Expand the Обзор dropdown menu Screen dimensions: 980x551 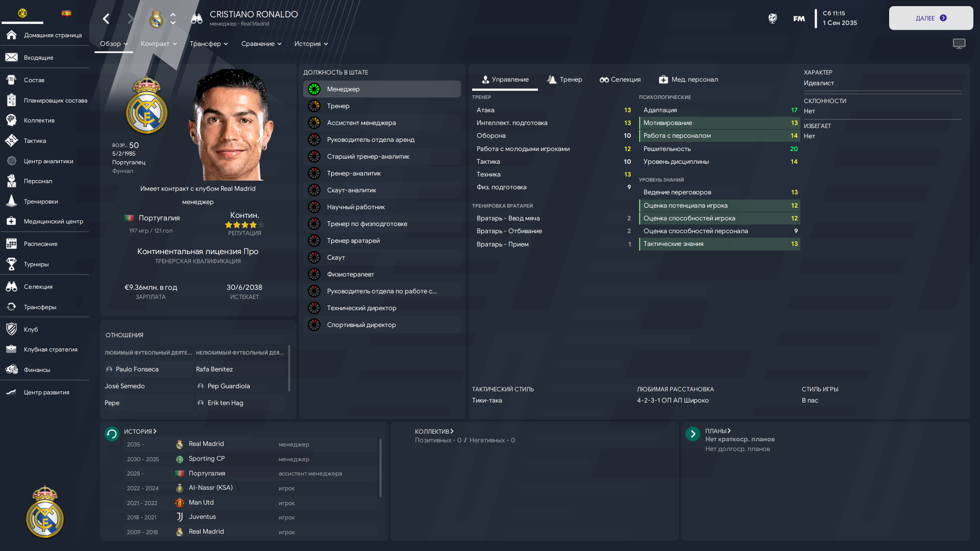pyautogui.click(x=114, y=44)
